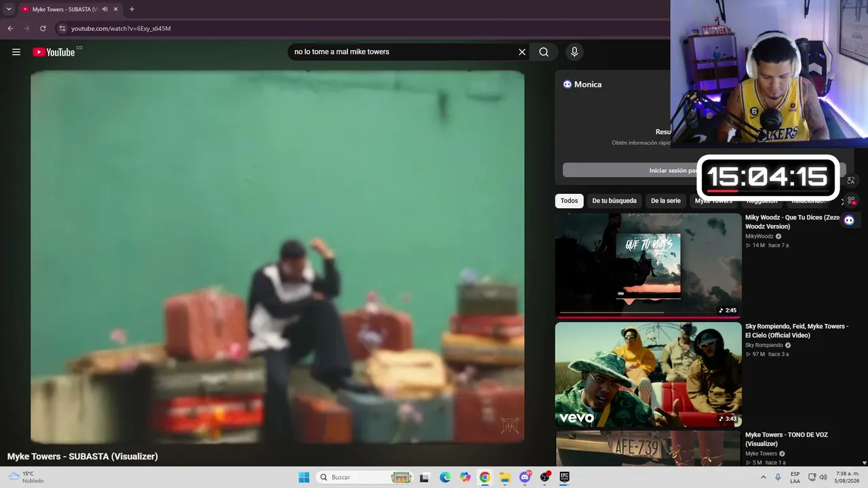Screen dimensions: 868x488
Task: Select the Reggaeton filter chip
Action: (x=762, y=201)
